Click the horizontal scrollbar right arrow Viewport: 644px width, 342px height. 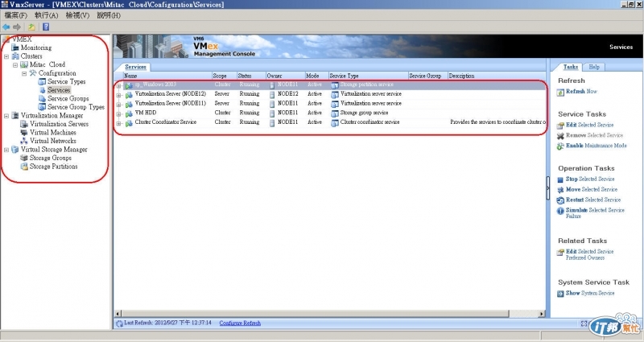click(541, 314)
